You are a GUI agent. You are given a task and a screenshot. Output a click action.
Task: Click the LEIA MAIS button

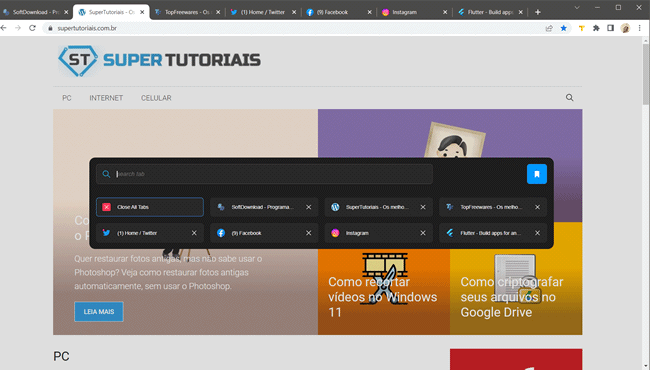coord(99,312)
